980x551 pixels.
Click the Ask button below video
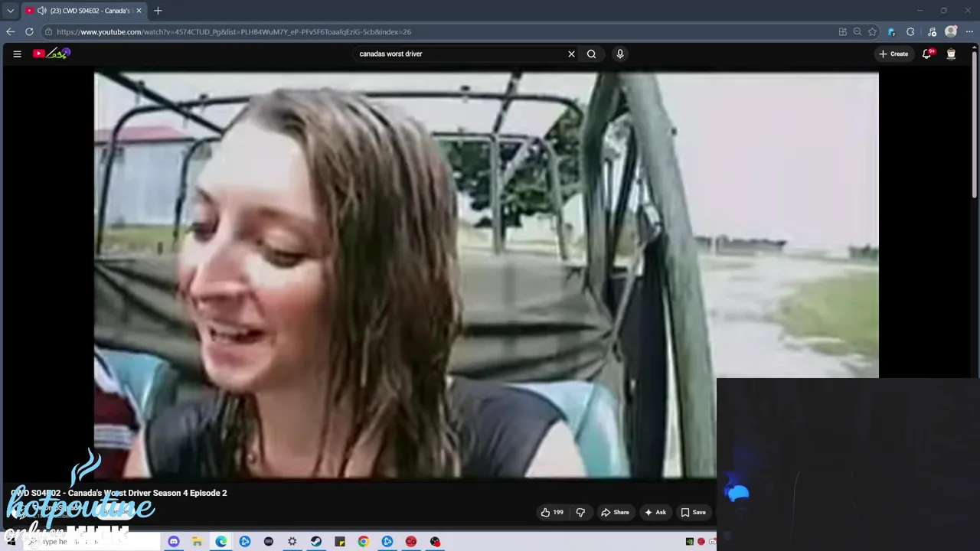655,512
